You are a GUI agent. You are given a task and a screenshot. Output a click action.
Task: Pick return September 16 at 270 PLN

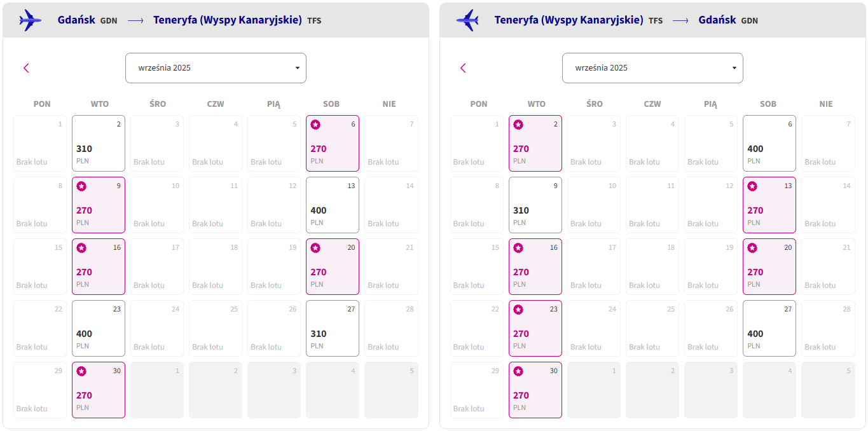pyautogui.click(x=535, y=266)
